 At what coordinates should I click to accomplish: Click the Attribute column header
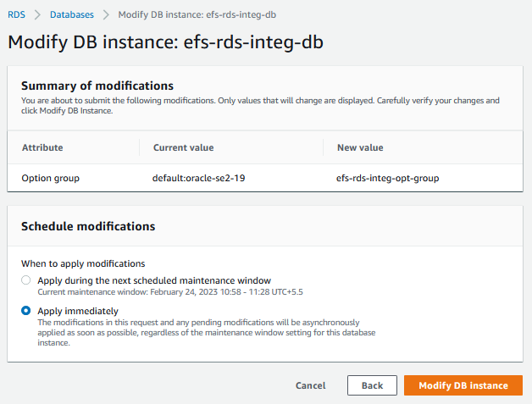[x=42, y=147]
